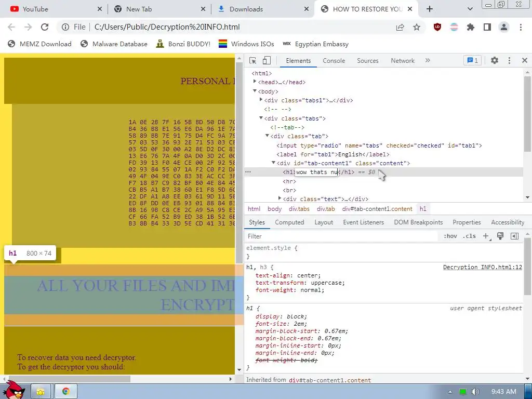Open Windows ISOs bookmark
532x399 pixels.
[246, 44]
